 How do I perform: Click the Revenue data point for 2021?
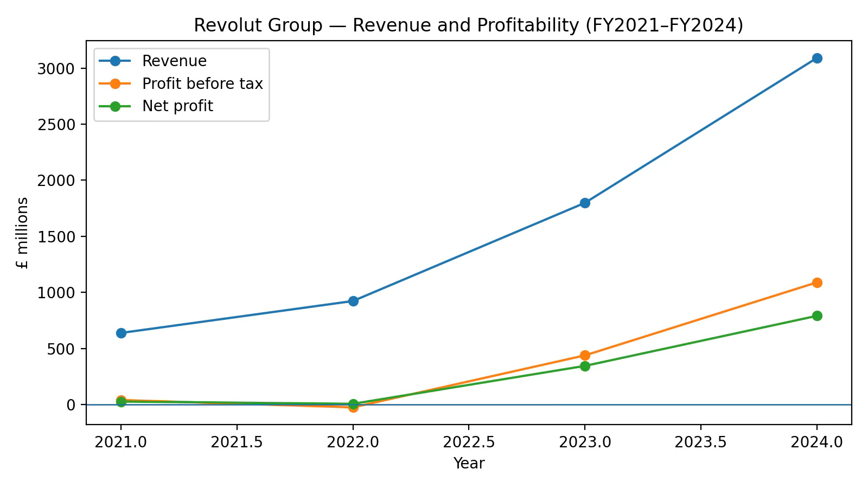pyautogui.click(x=121, y=333)
